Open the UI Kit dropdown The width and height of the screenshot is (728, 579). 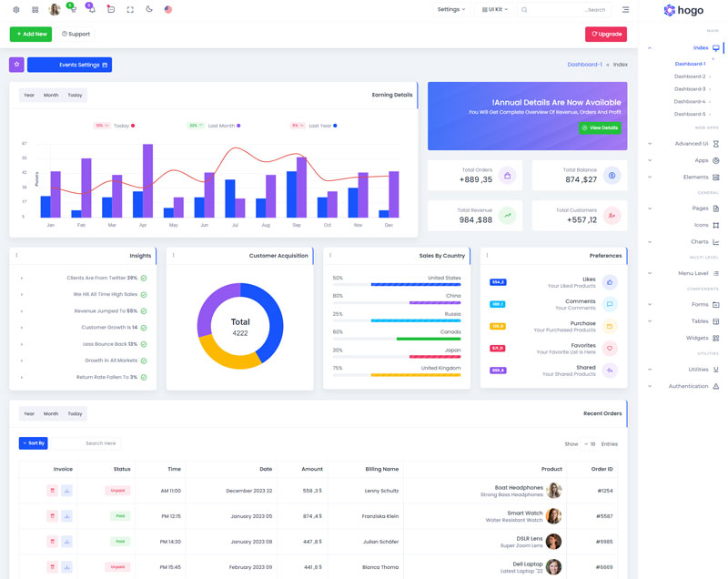coord(495,10)
